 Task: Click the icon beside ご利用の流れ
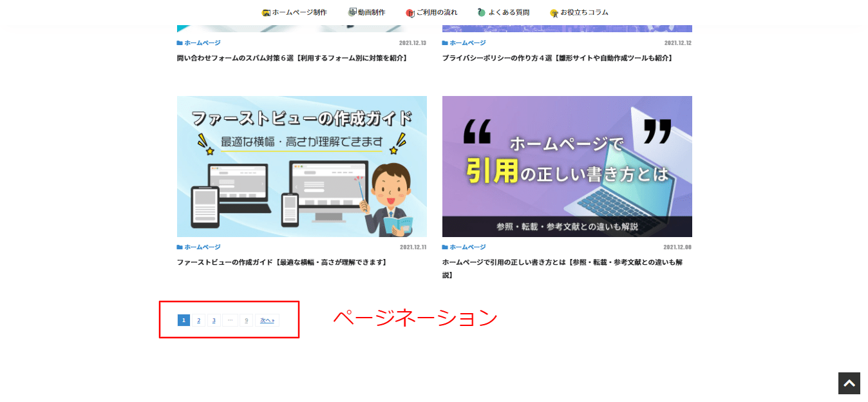[x=410, y=13]
